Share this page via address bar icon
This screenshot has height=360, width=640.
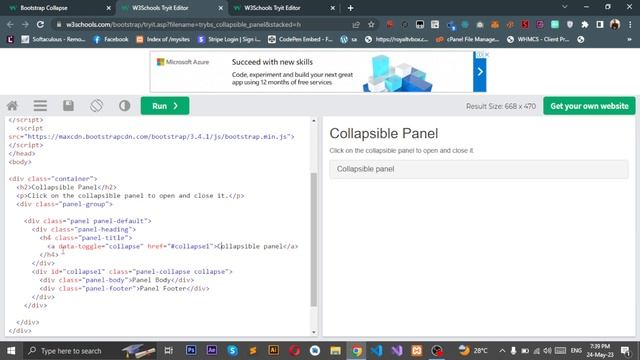coord(356,24)
